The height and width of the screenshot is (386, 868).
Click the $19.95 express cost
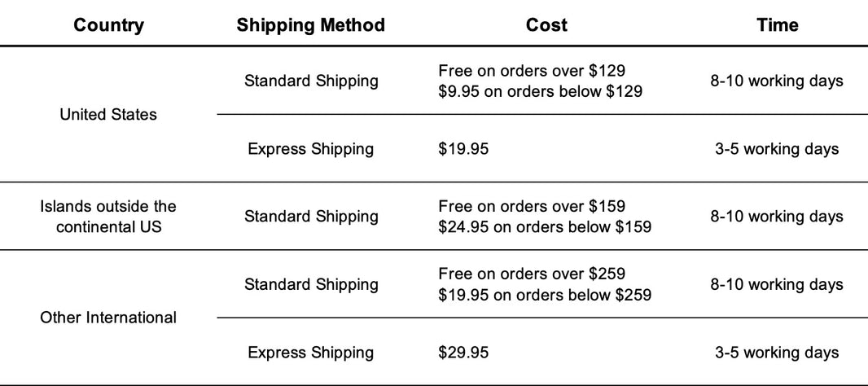[463, 149]
